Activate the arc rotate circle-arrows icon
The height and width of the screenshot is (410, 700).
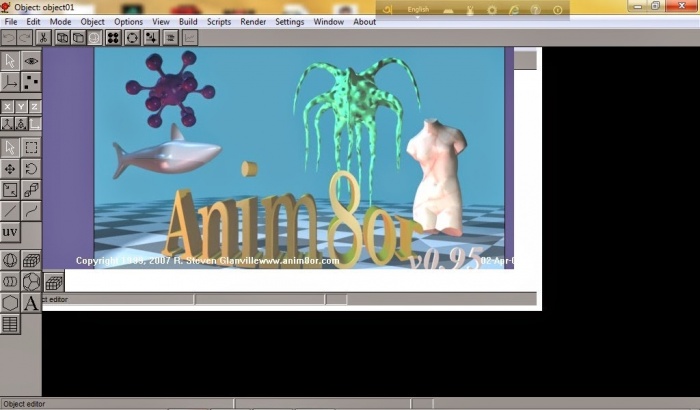coord(132,38)
